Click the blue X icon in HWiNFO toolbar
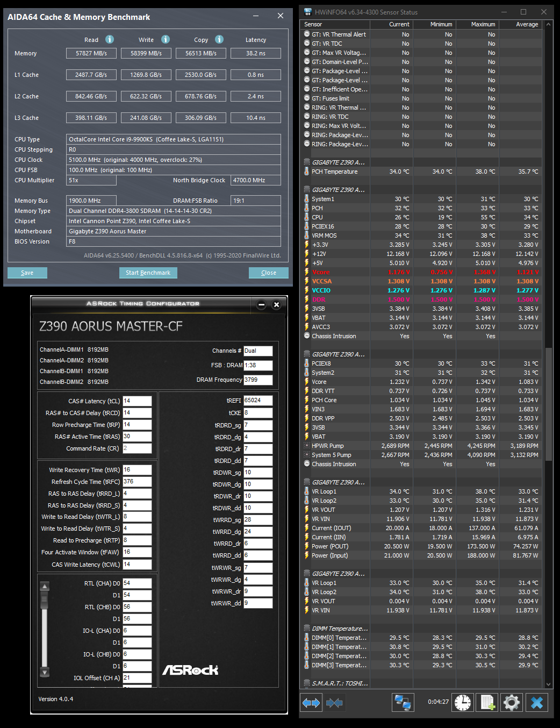Image resolution: width=560 pixels, height=728 pixels. click(536, 702)
